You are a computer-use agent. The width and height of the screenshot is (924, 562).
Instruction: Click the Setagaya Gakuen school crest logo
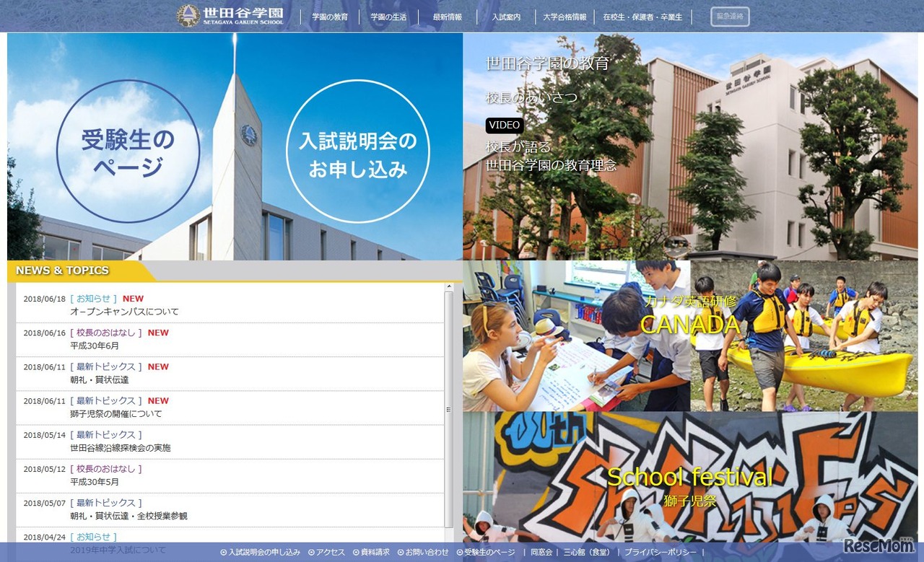point(188,16)
